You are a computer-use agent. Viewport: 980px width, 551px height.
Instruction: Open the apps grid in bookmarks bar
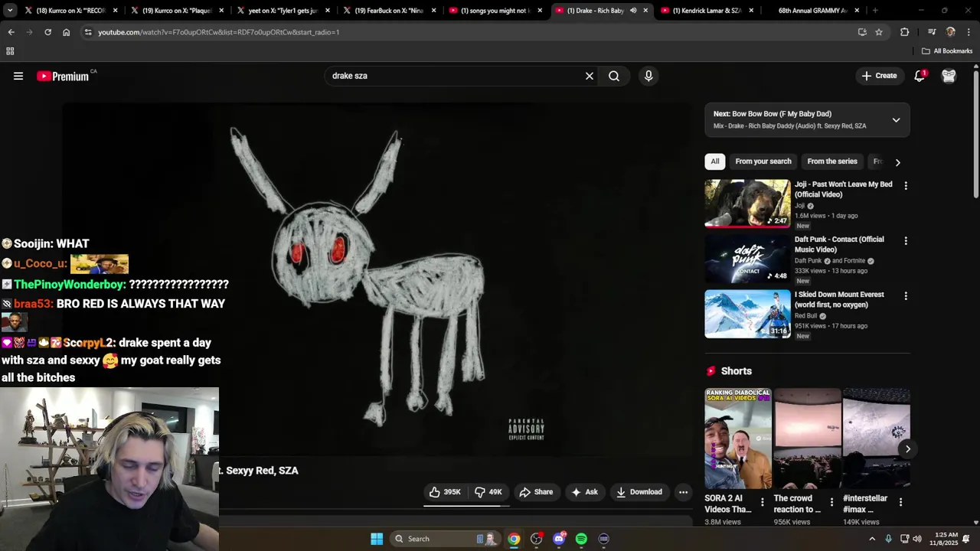click(x=10, y=51)
